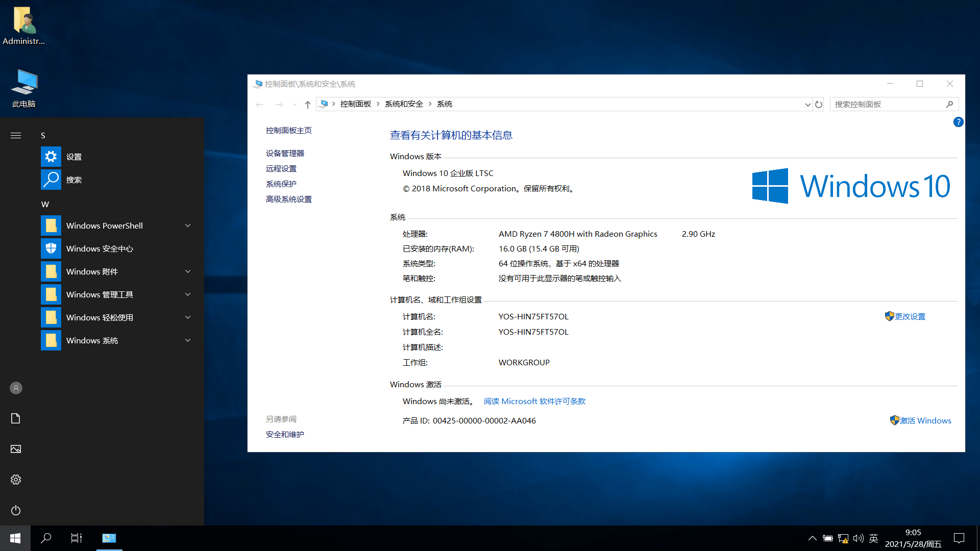The height and width of the screenshot is (551, 980).
Task: Click the Power icon in Start sidebar
Action: pyautogui.click(x=16, y=510)
